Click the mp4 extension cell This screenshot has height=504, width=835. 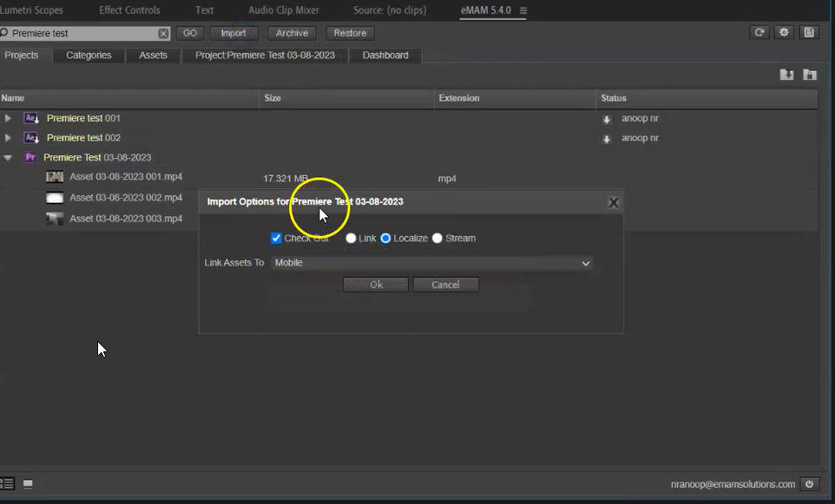click(447, 179)
